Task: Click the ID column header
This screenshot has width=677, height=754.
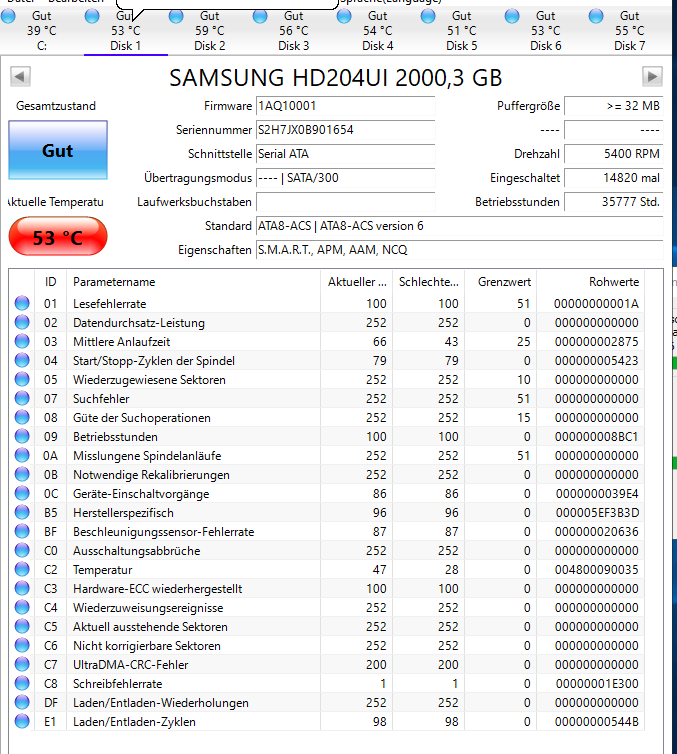Action: tap(50, 282)
